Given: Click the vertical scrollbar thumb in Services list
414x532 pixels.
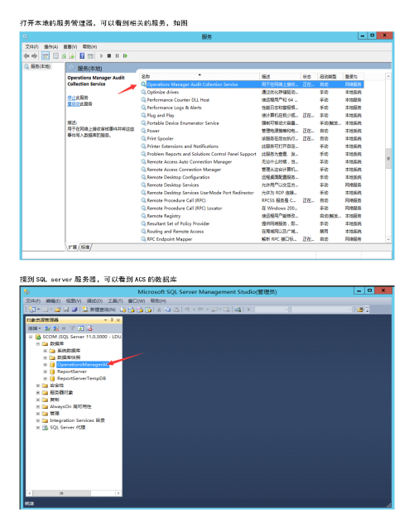Looking at the screenshot, I should tap(388, 159).
